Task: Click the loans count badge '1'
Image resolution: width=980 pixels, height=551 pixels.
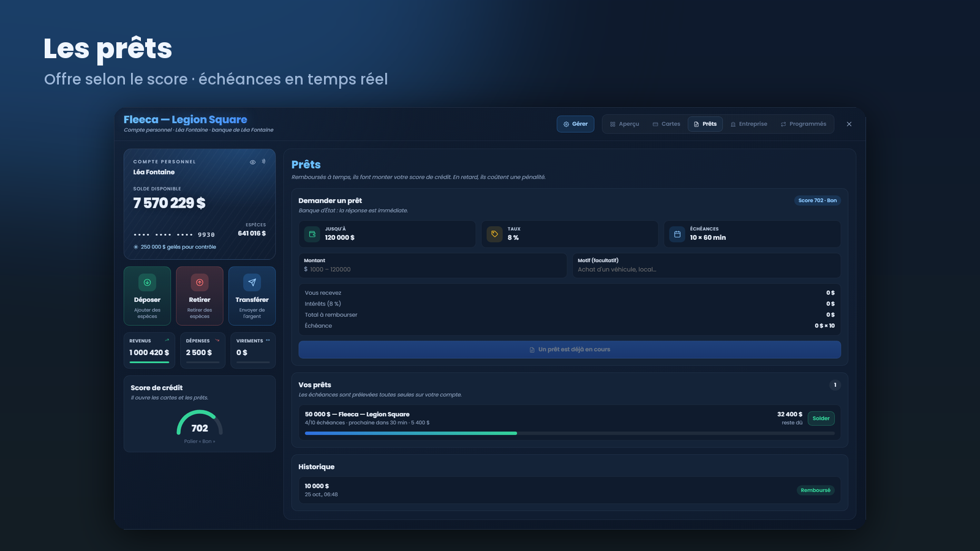Action: point(835,385)
